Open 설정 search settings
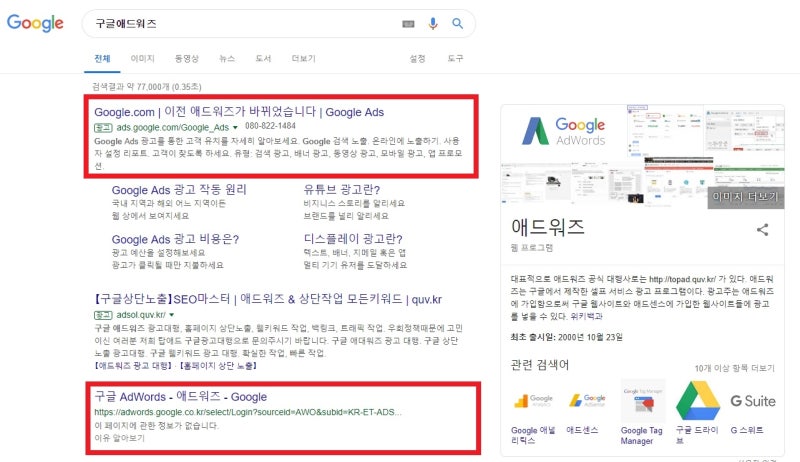This screenshot has height=462, width=800. 417,59
